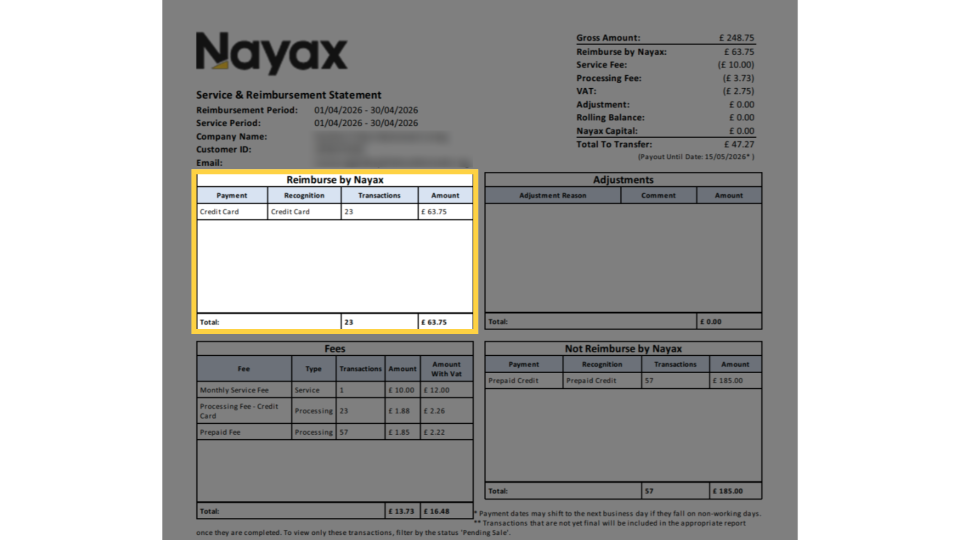Viewport: 960px width, 540px height.
Task: Click the Recognition header in Reimburse by Nayax table
Action: (304, 195)
